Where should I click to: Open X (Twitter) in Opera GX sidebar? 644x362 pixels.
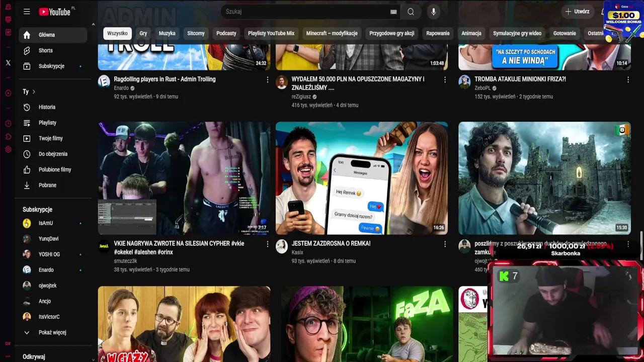(x=8, y=63)
